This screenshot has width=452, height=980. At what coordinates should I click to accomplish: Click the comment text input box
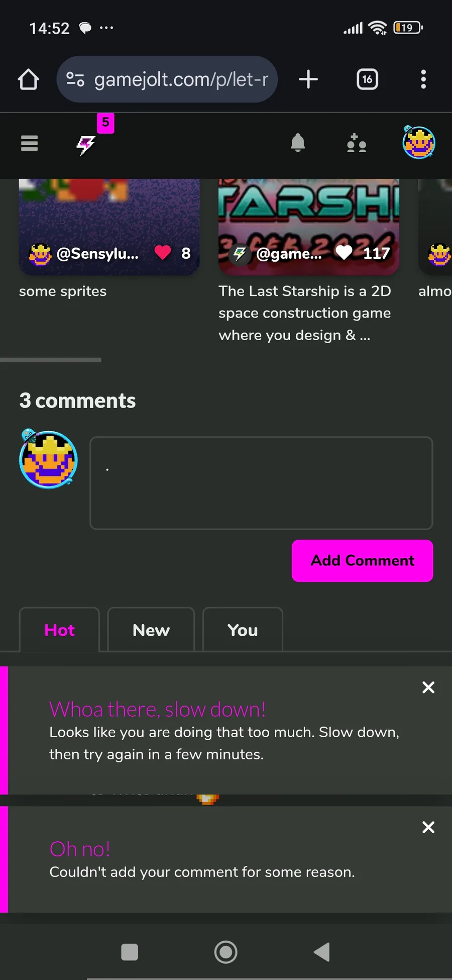pyautogui.click(x=261, y=483)
